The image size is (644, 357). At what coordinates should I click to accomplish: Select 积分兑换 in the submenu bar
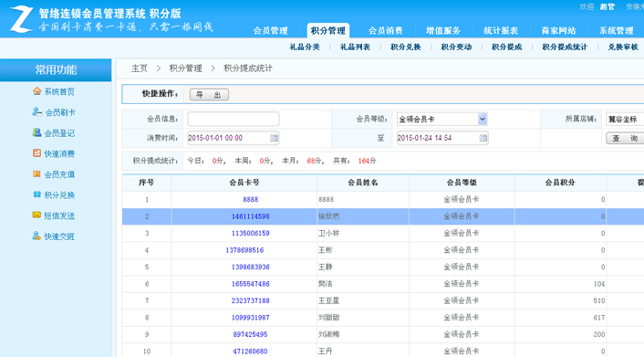405,47
